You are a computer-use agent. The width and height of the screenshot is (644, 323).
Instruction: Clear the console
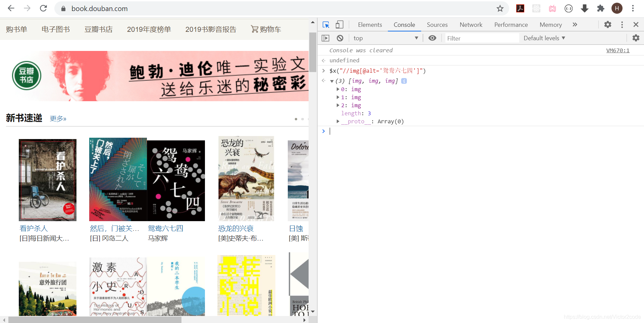340,38
